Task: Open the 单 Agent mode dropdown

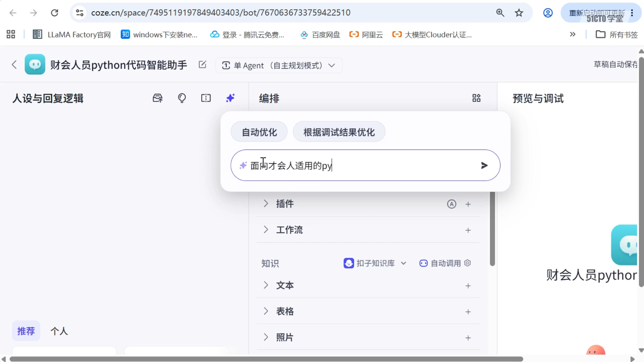Action: point(279,65)
